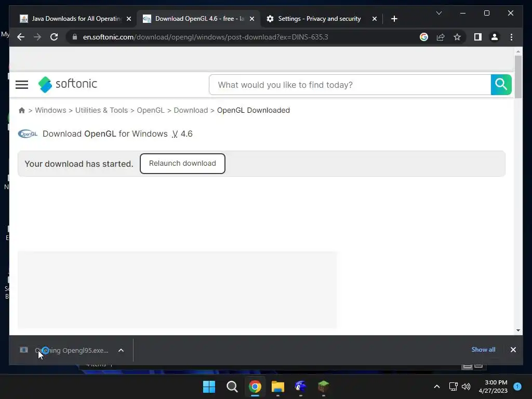Open the Chrome profile menu

495,37
